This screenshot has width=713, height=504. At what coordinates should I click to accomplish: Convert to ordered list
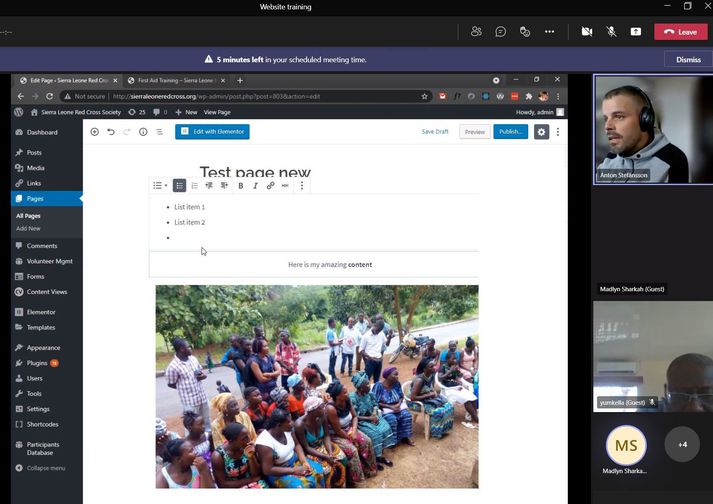pyautogui.click(x=195, y=186)
